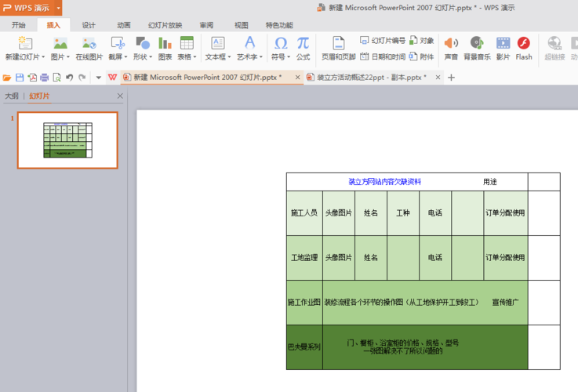The image size is (578, 392).
Task: Close the 装立方活动概述22ppt document tab
Action: coord(438,78)
